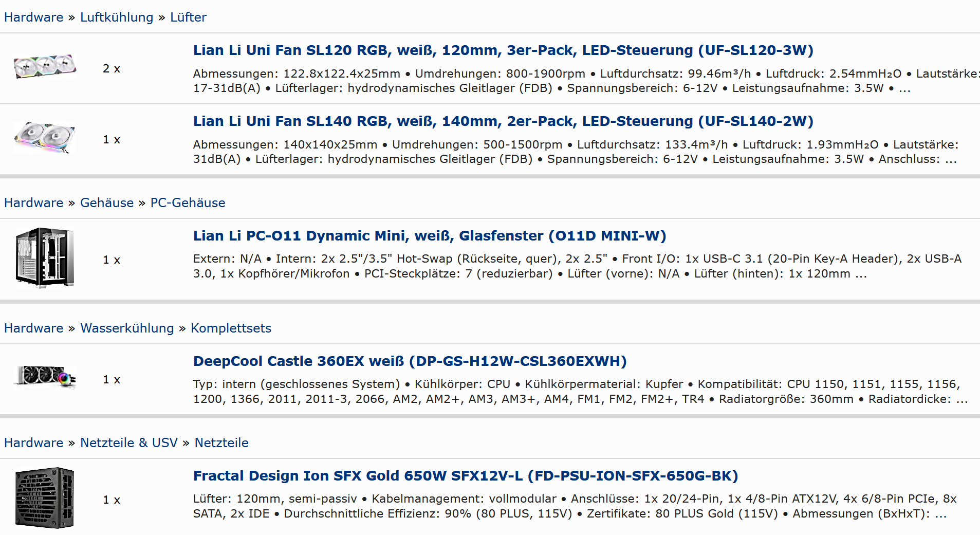Click SL140 specs starting 'Abmessungen: 140x140x25mm'

(576, 152)
